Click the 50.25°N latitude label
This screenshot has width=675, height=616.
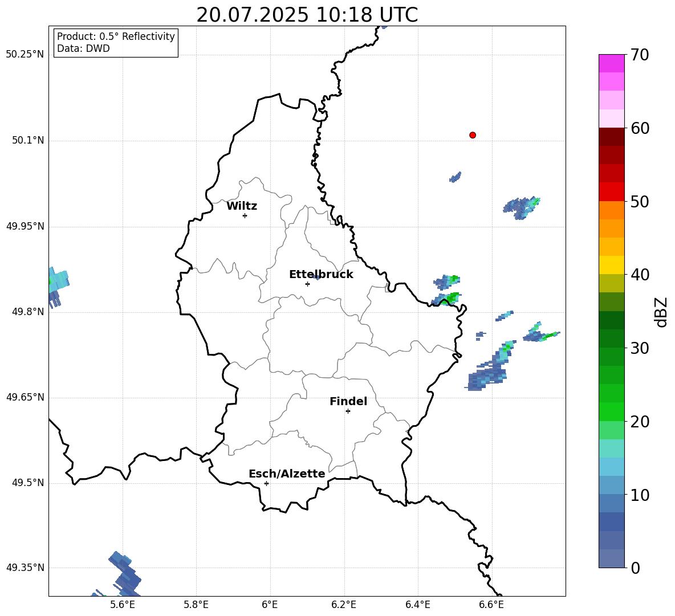coord(25,55)
